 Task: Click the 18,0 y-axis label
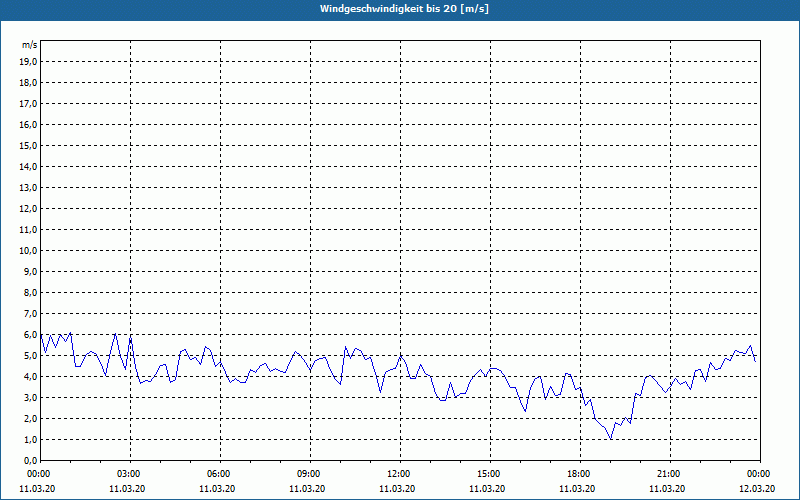[28, 83]
